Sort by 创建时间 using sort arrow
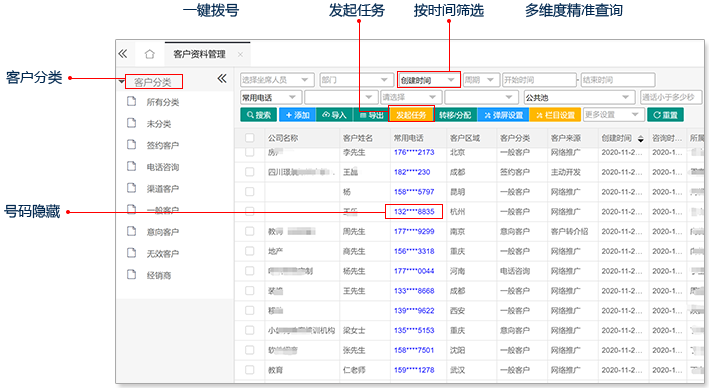 click(641, 139)
